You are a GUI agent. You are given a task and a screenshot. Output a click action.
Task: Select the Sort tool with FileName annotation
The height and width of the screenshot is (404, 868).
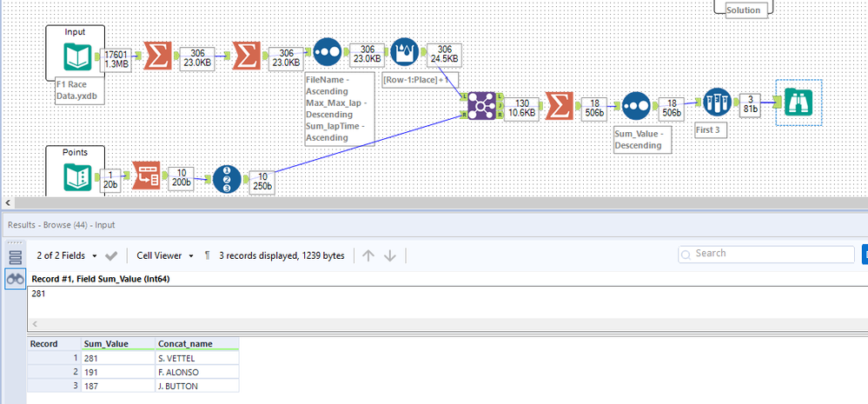point(328,52)
